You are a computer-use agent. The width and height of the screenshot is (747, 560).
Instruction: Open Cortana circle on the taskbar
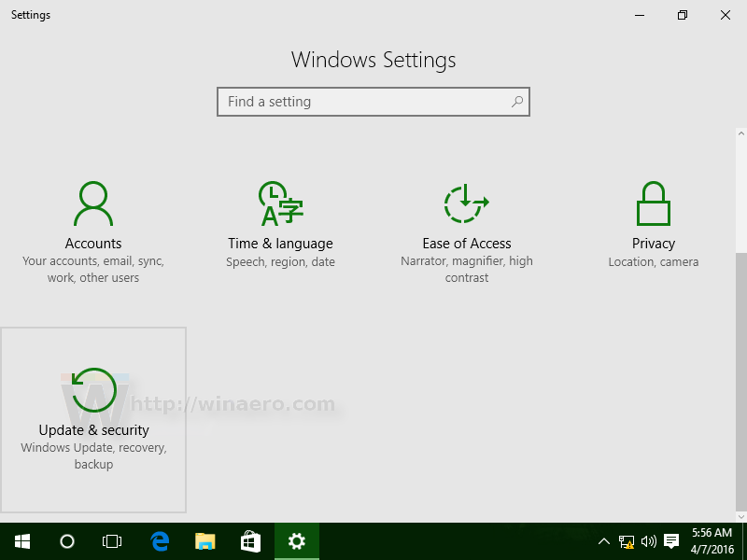tap(67, 541)
